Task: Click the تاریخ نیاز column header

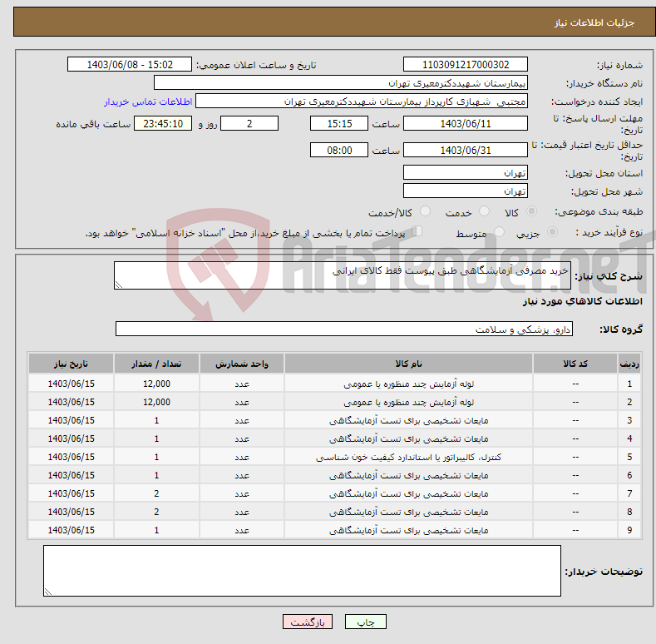Action: pyautogui.click(x=72, y=364)
